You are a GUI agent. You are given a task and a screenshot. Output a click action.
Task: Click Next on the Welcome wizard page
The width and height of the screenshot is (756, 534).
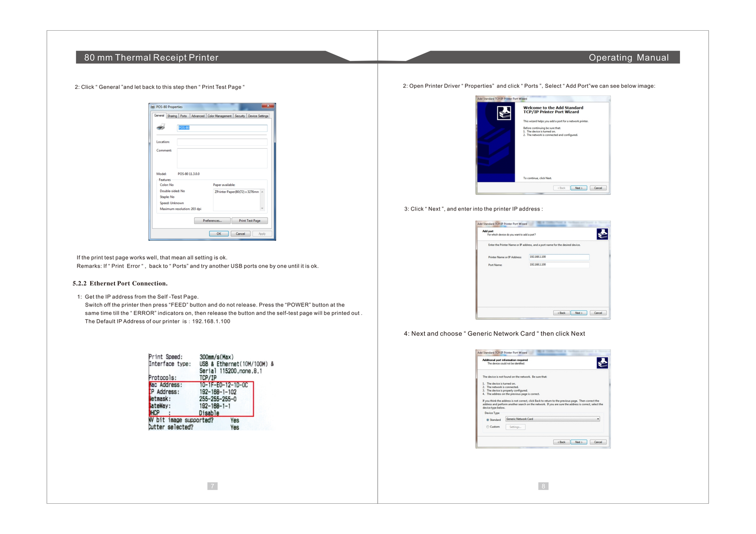579,188
